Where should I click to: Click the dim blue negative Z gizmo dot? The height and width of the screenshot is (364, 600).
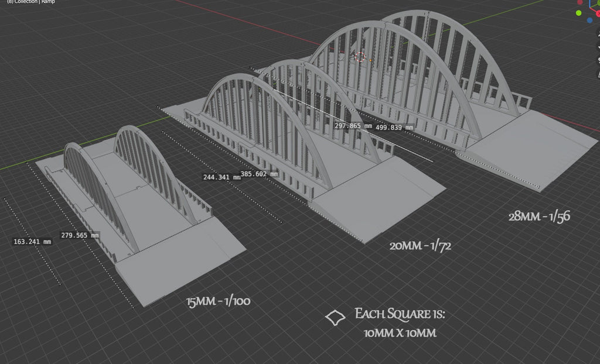coord(591,20)
